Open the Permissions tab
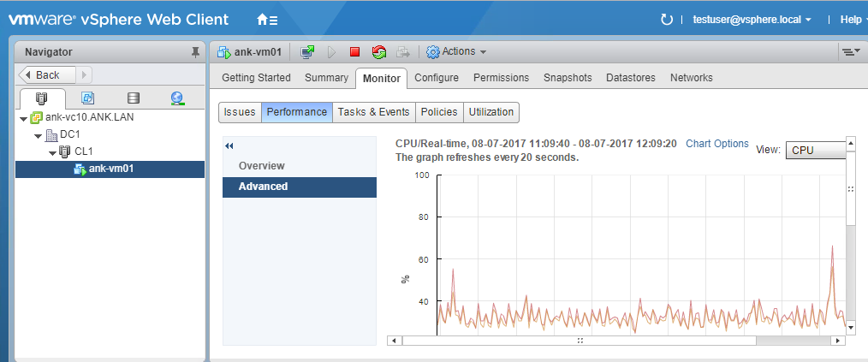868x362 pixels. (501, 78)
